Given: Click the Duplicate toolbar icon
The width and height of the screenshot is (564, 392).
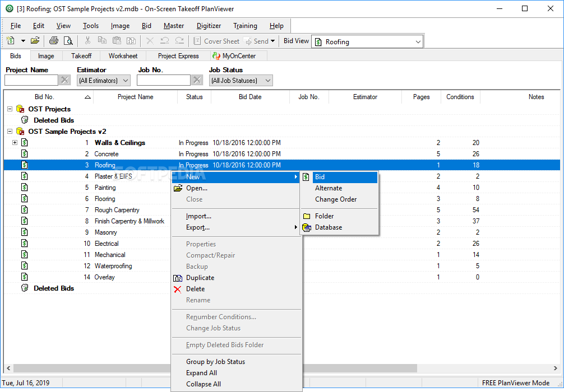Looking at the screenshot, I should click(x=131, y=41).
